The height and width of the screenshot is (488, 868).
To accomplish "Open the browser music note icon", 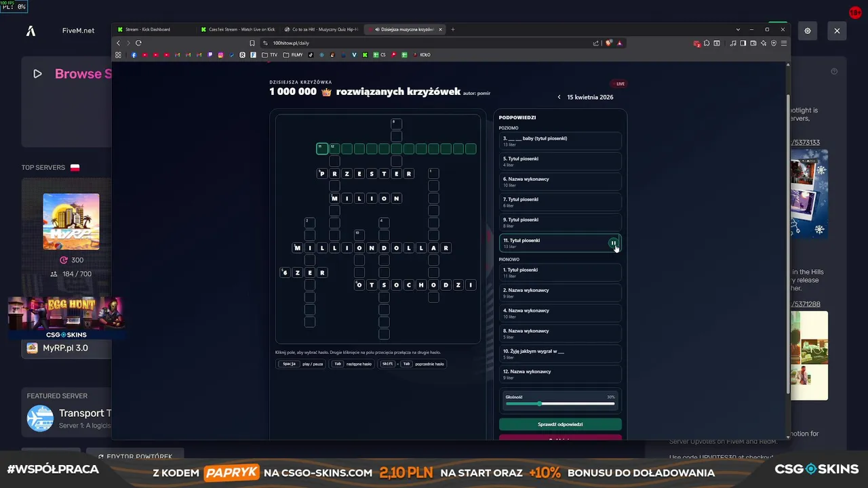I will point(733,43).
